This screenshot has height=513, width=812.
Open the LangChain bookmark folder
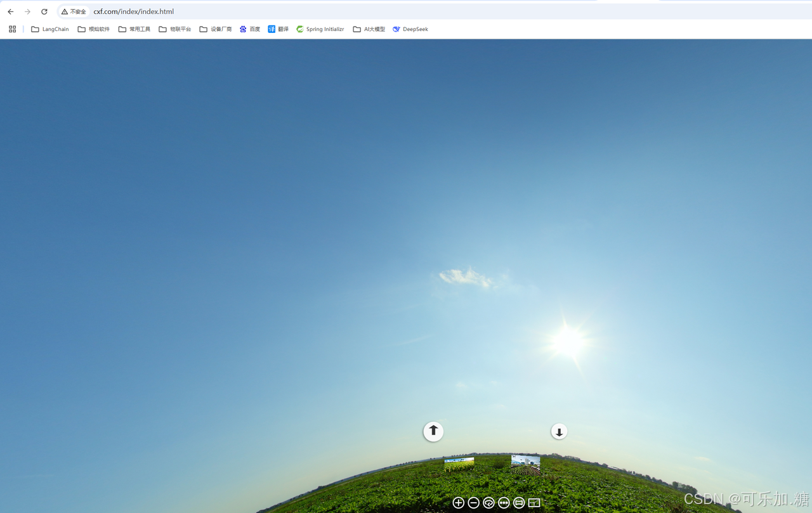click(49, 29)
